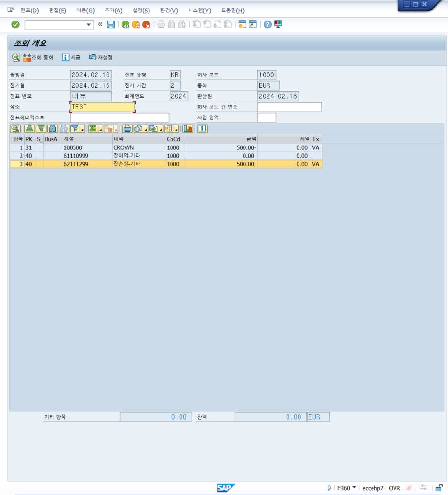Click the Views icon in grid toolbar
The width and height of the screenshot is (448, 495).
pos(139,128)
